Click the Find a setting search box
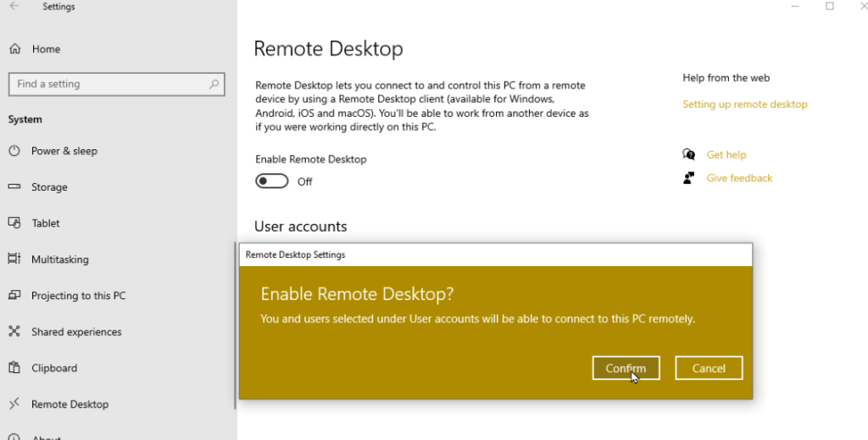868x440 pixels. point(116,84)
